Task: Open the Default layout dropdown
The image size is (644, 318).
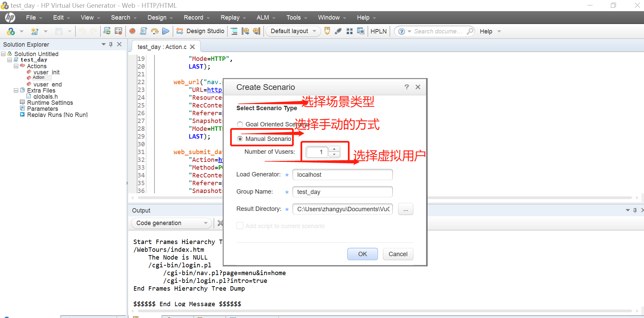Action: pyautogui.click(x=293, y=31)
